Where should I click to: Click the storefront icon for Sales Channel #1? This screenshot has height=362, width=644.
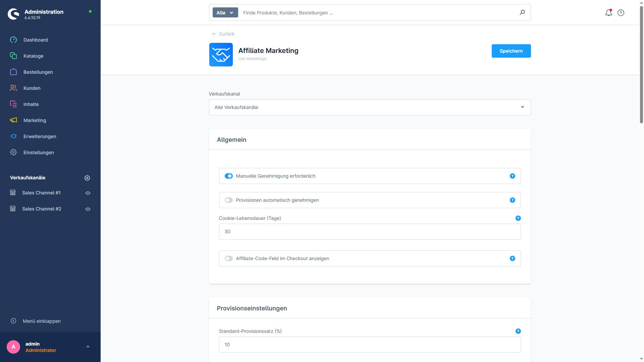13,193
